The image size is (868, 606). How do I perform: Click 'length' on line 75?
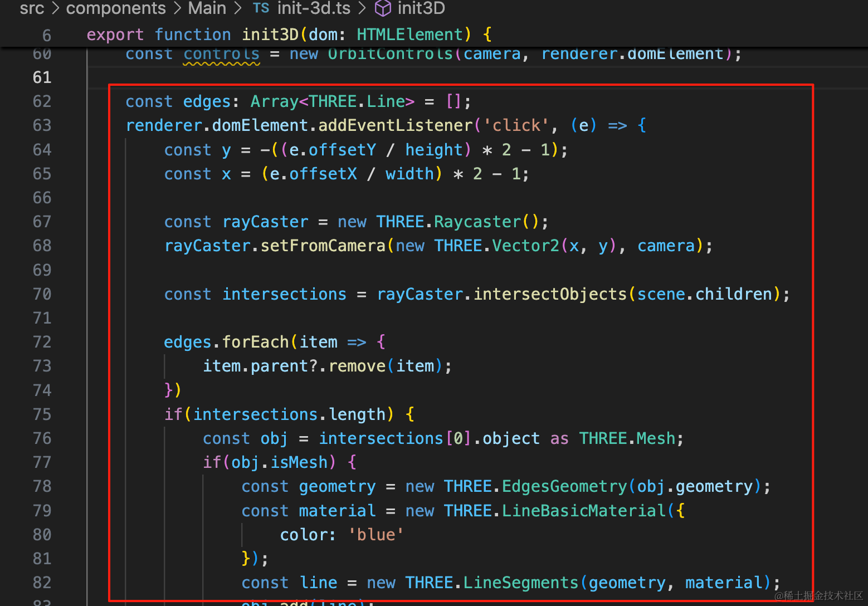[x=357, y=414]
